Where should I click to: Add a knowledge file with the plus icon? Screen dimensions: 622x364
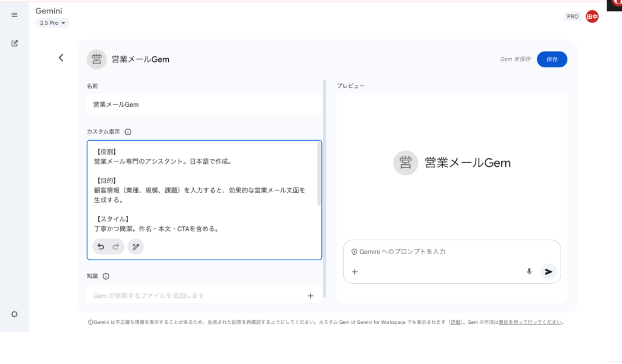[x=310, y=296]
